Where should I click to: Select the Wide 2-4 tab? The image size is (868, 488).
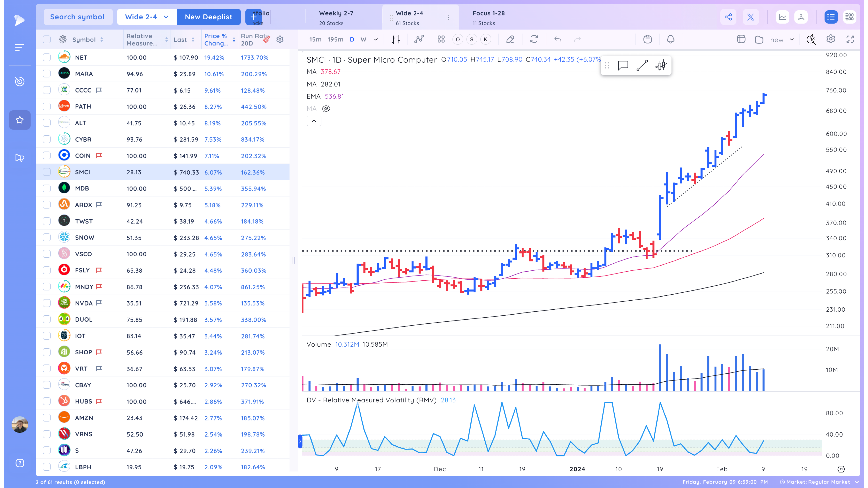point(420,17)
